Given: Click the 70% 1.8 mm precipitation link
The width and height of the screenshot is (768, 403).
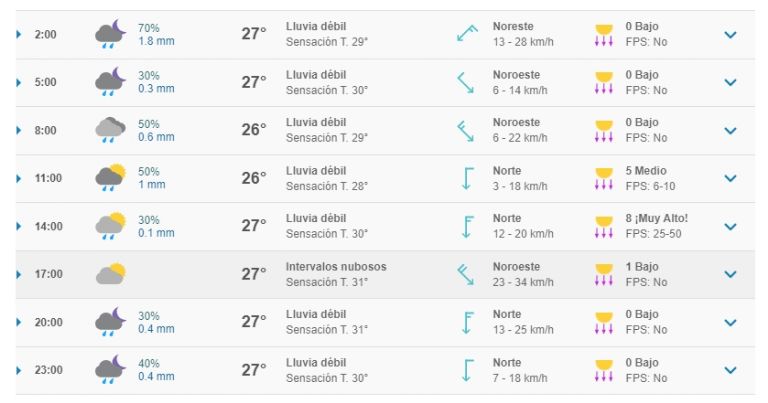Looking at the screenshot, I should click(156, 35).
